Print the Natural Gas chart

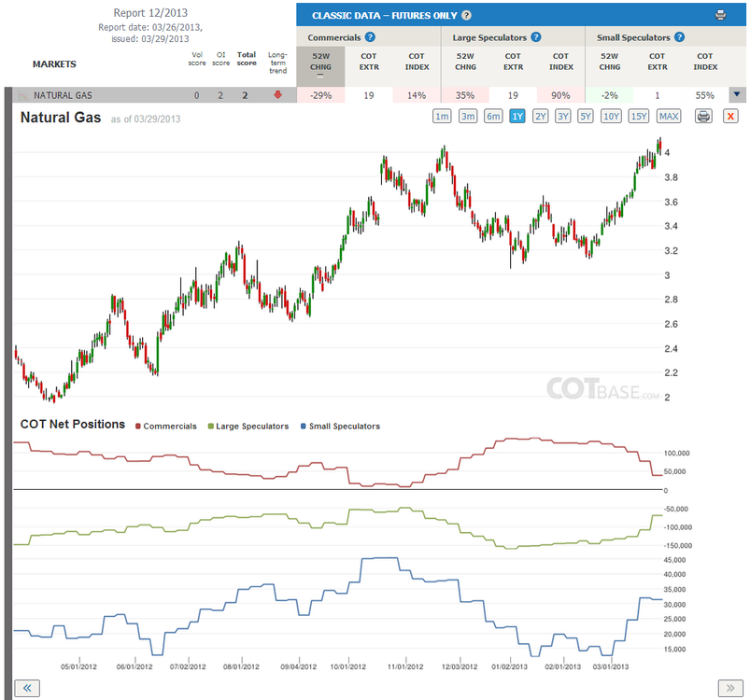click(x=703, y=116)
